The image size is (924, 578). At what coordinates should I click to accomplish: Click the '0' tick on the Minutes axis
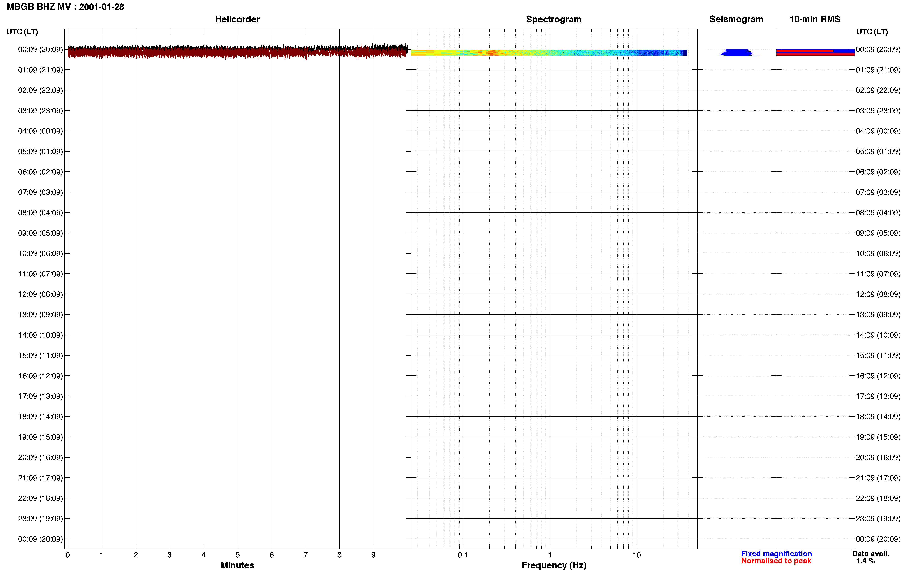point(68,555)
